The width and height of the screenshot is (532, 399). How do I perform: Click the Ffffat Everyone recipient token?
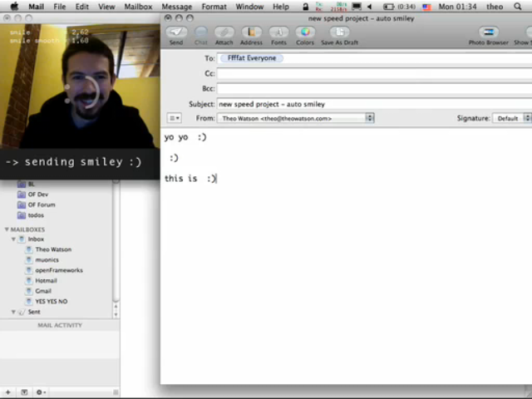coord(252,58)
